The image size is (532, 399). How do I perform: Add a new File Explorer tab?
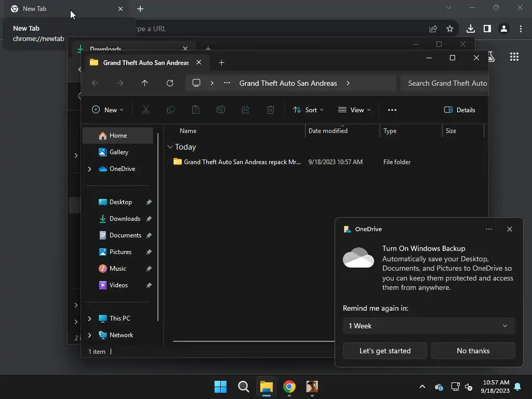[221, 63]
